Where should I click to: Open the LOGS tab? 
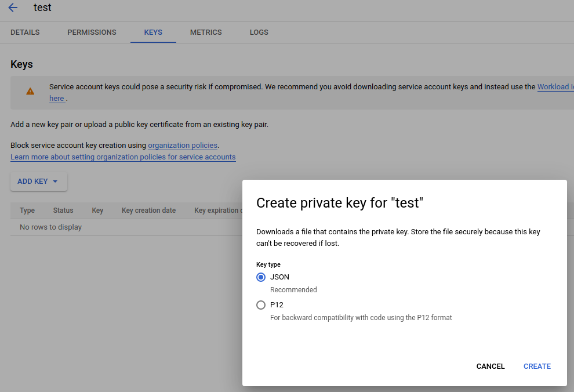[259, 32]
